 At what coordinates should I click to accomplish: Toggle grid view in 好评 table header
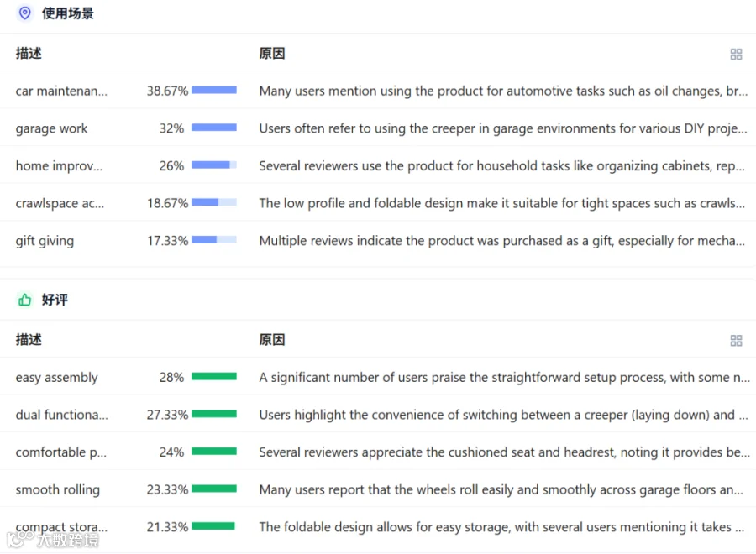pyautogui.click(x=736, y=341)
